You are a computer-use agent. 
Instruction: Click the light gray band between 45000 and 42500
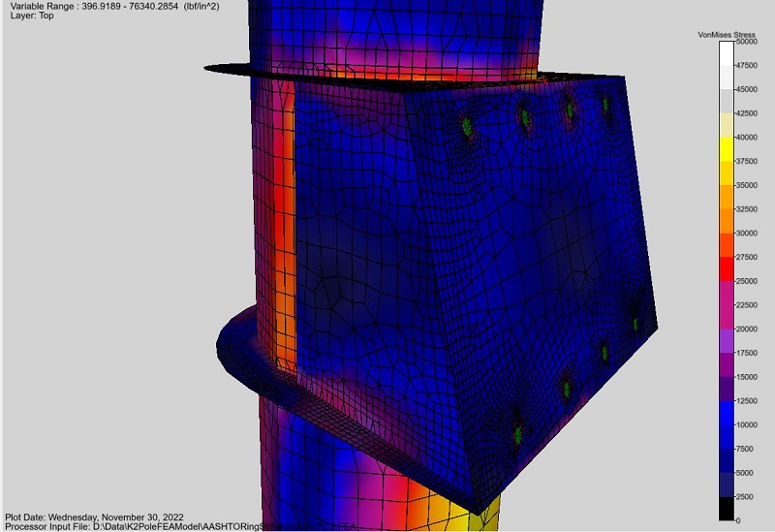pyautogui.click(x=727, y=102)
